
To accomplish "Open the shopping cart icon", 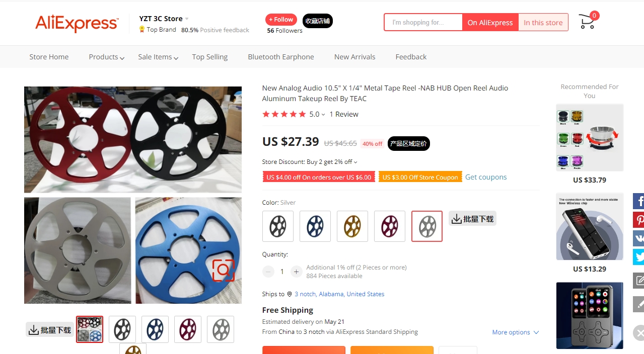I will (x=588, y=22).
